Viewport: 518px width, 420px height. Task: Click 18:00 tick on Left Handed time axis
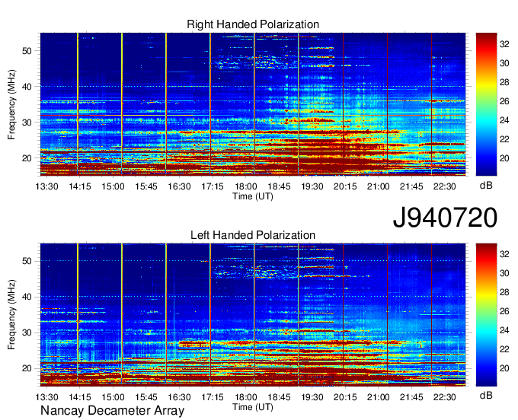(x=246, y=397)
